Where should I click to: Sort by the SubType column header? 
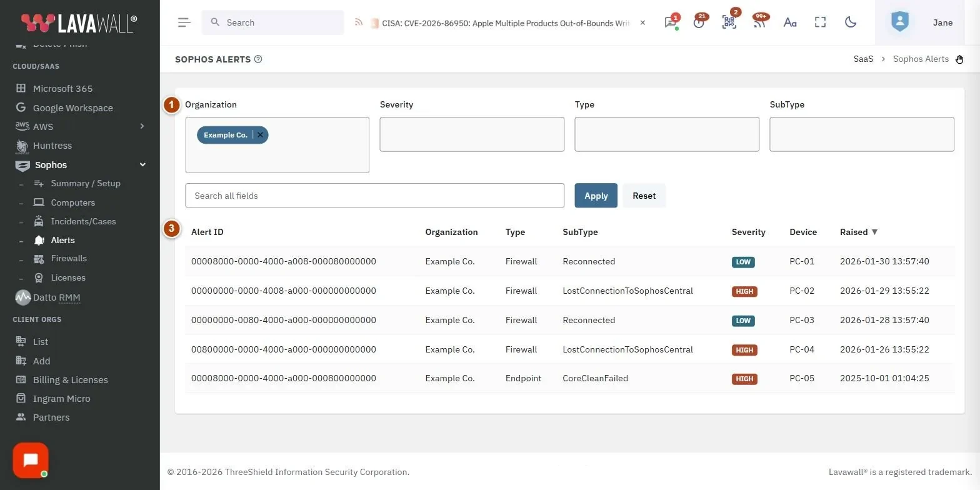pyautogui.click(x=580, y=232)
